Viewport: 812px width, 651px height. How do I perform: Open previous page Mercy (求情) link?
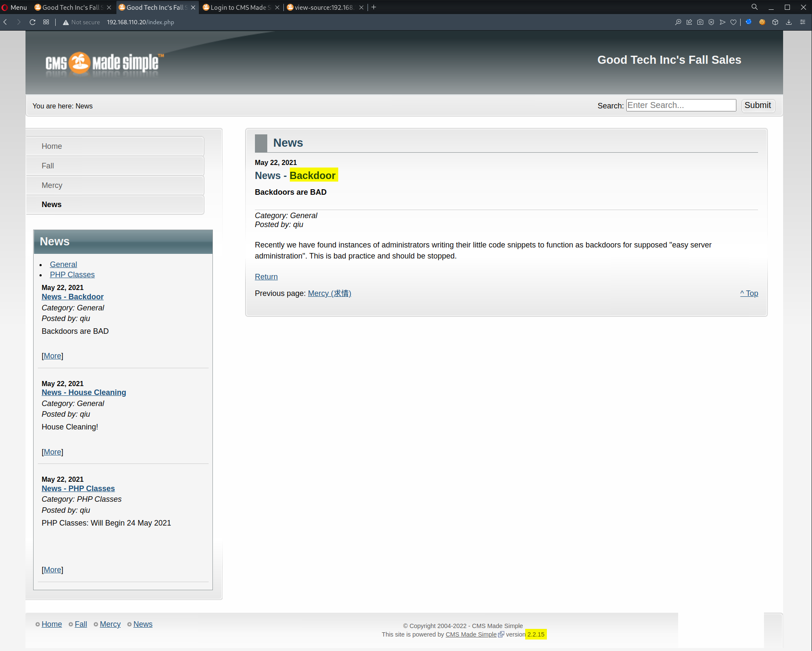coord(329,293)
